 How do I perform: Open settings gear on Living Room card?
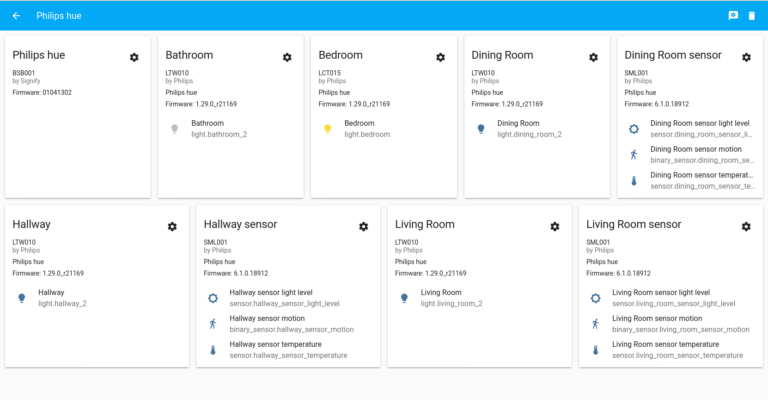coord(554,227)
